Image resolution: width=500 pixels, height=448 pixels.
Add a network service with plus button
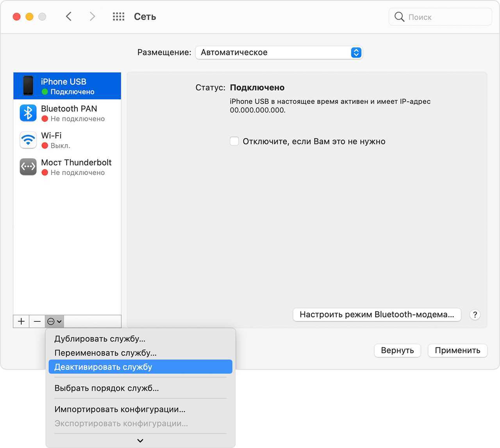pyautogui.click(x=21, y=321)
